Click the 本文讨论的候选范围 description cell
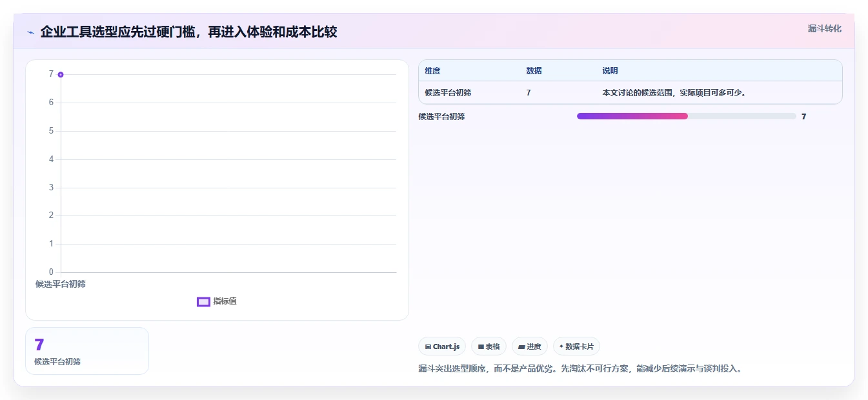The width and height of the screenshot is (868, 400). tap(674, 93)
